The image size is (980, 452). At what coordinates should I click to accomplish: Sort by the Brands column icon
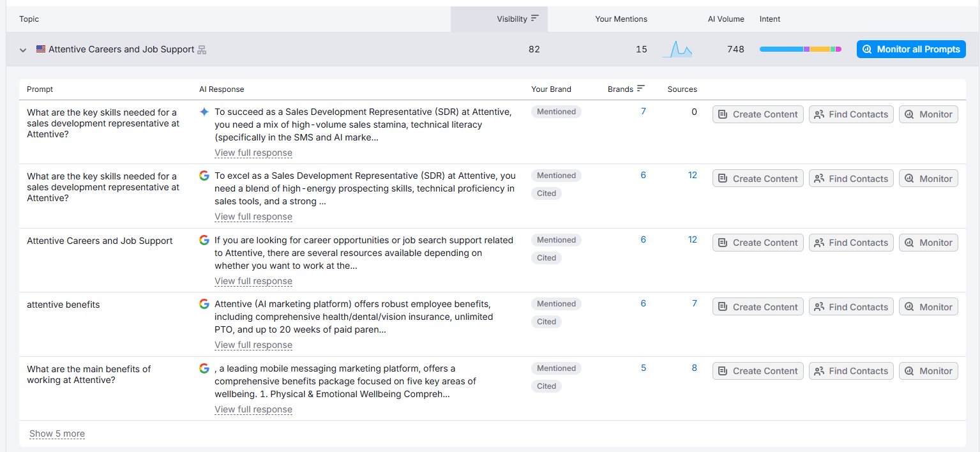641,89
